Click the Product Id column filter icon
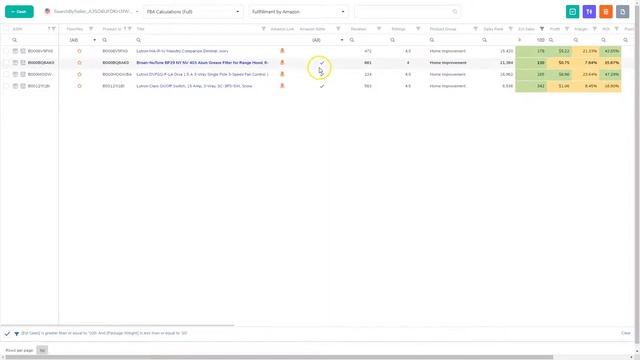The height and width of the screenshot is (360, 640). click(129, 29)
